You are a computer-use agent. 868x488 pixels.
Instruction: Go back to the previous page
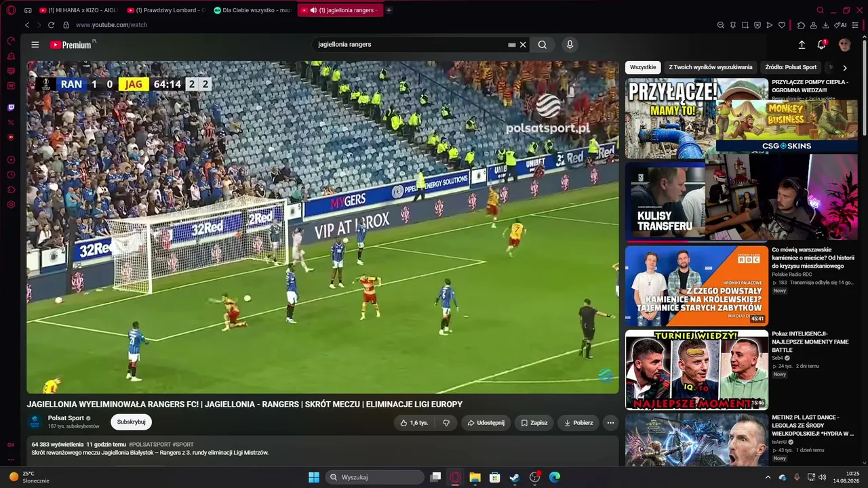click(x=27, y=25)
